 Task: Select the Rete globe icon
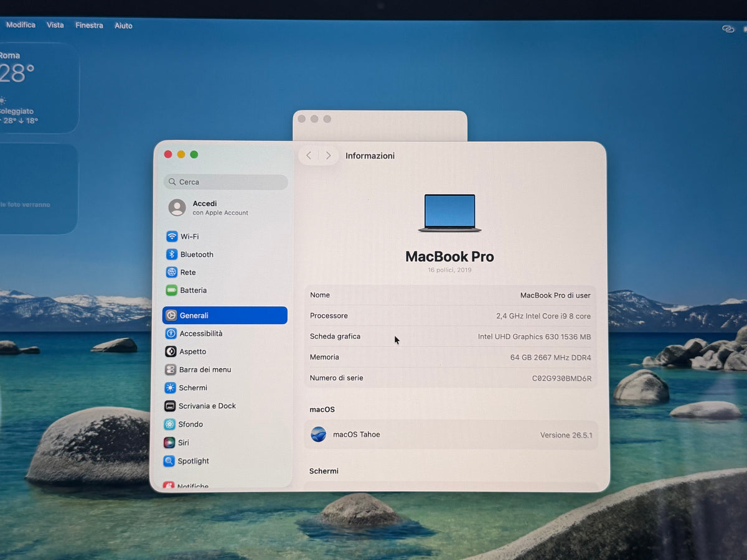click(x=172, y=273)
